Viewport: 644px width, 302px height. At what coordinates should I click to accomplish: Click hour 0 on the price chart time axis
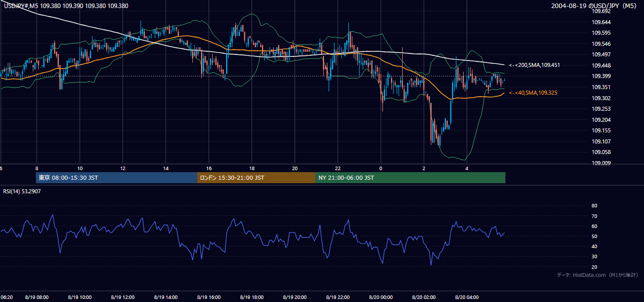point(381,168)
